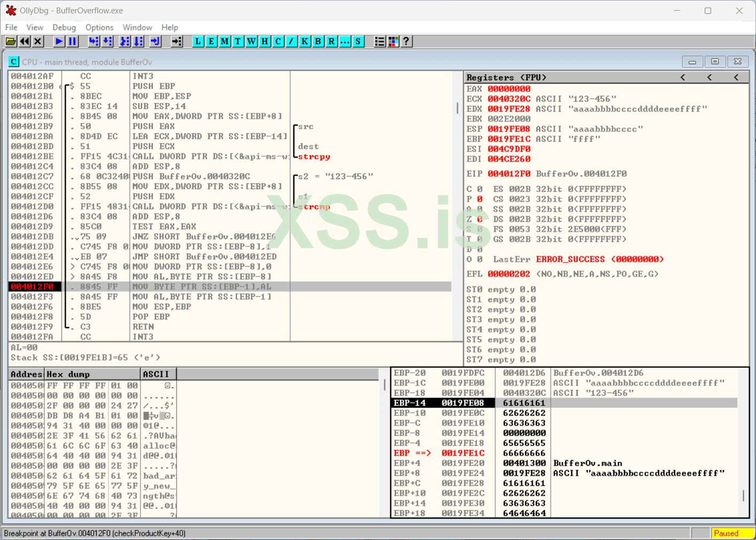The height and width of the screenshot is (540, 756).
Task: Click the strcmp call comment
Action: click(x=314, y=207)
